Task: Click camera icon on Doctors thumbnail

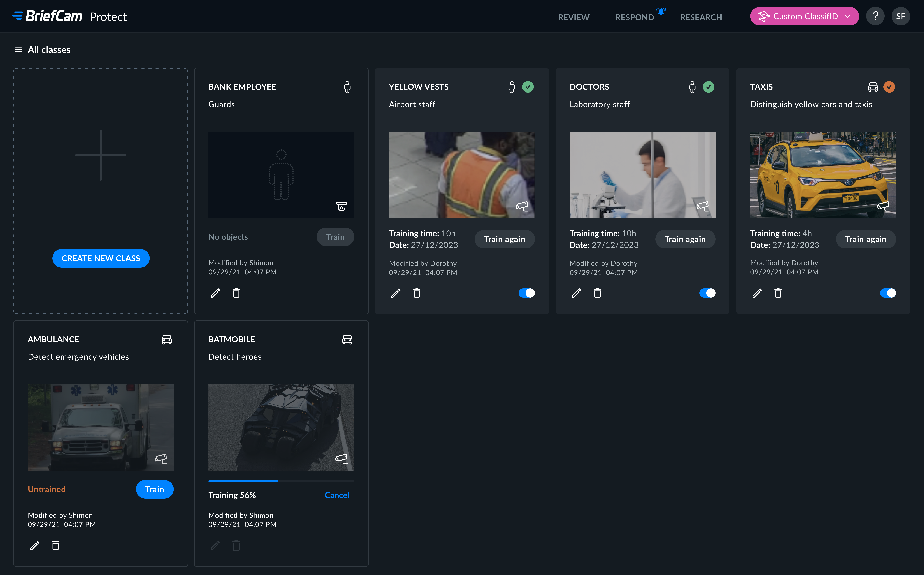Action: click(703, 206)
